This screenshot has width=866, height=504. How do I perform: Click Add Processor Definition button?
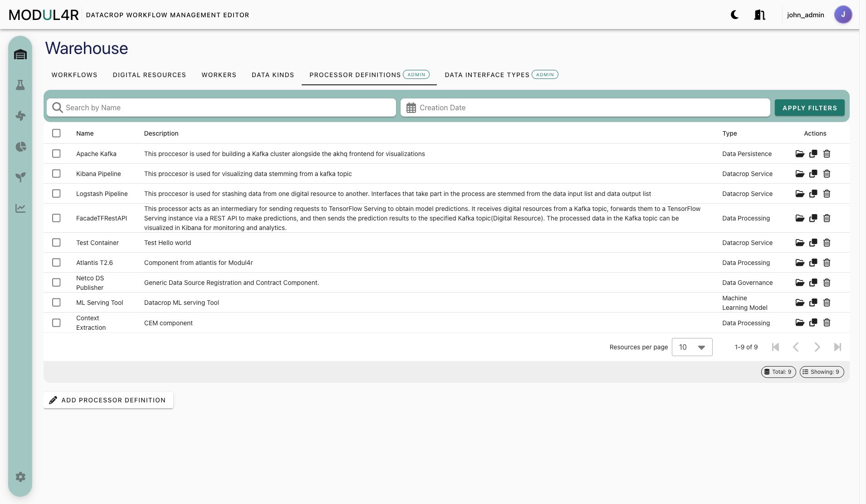click(x=108, y=400)
